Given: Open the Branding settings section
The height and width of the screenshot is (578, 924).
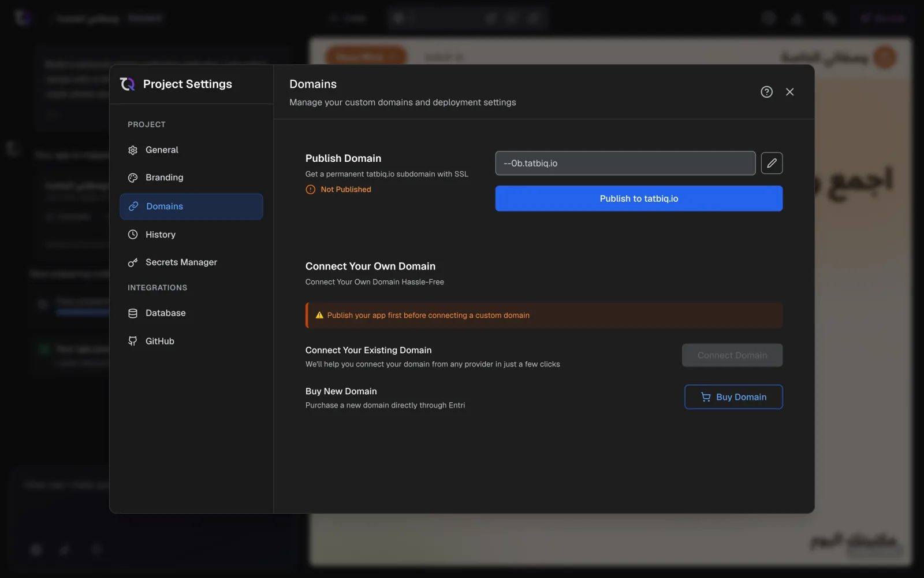Looking at the screenshot, I should (191, 177).
